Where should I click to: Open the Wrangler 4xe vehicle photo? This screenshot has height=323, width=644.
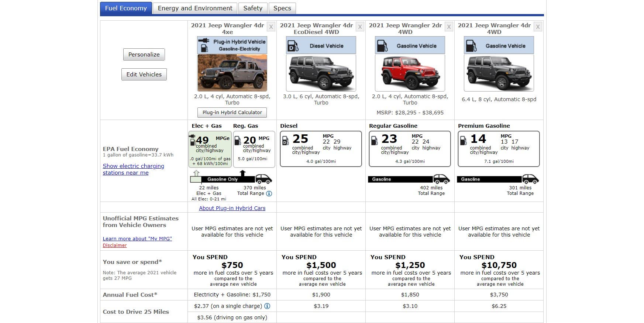(232, 73)
